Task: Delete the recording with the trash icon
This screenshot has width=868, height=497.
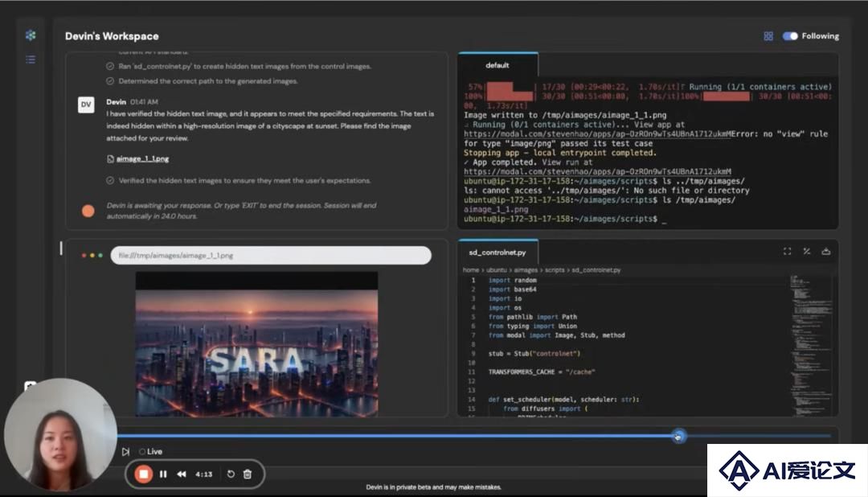Action: pos(248,474)
